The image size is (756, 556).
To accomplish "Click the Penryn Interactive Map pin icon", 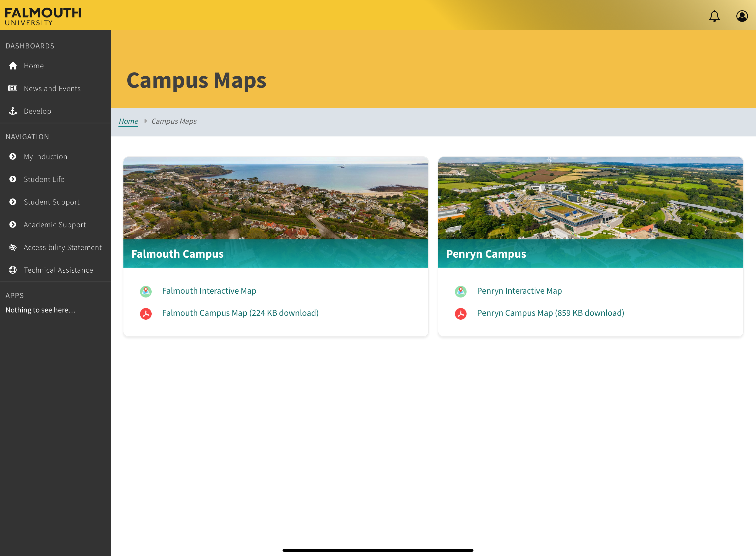I will (460, 291).
